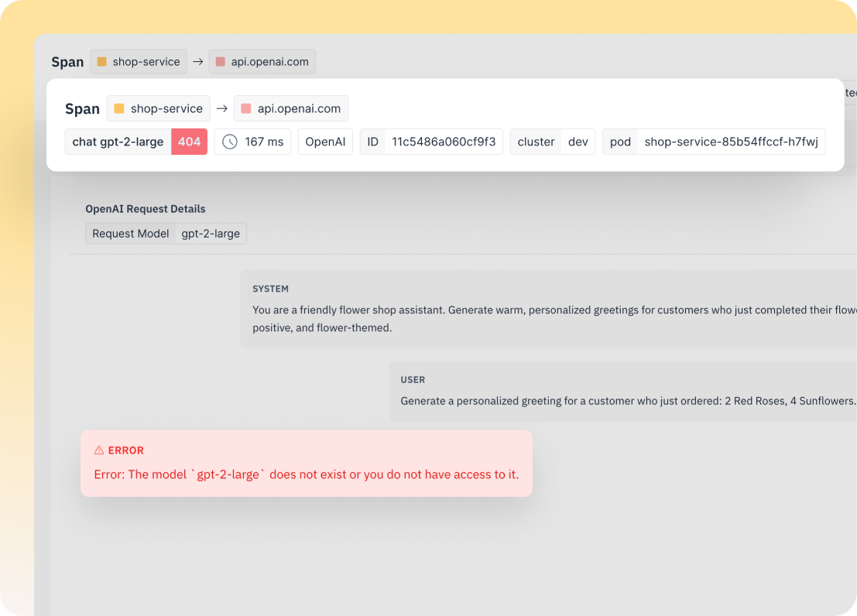Click the gpt-2-large does not exist error message
The width and height of the screenshot is (857, 616).
306,474
